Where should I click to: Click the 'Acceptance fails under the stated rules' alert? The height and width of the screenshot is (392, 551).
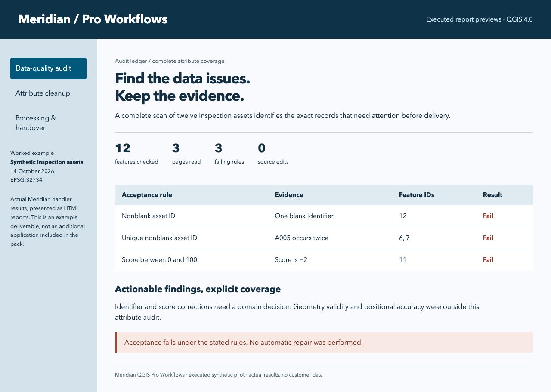[324, 343]
